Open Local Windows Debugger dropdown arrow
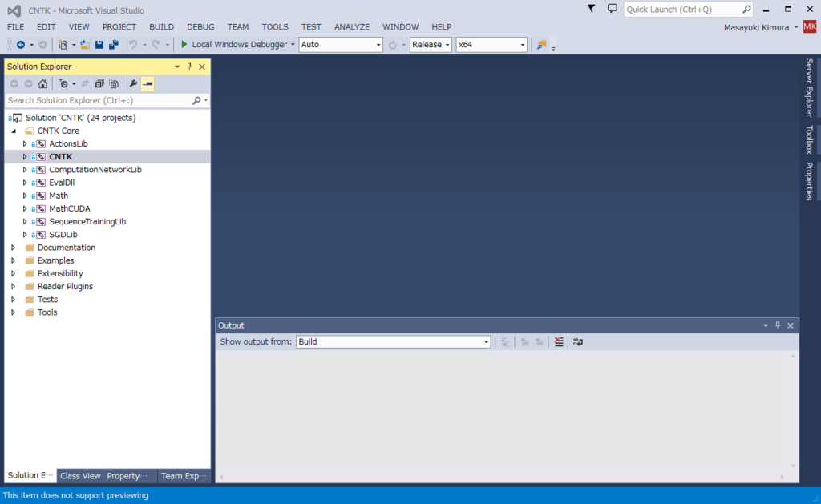The height and width of the screenshot is (504, 821). [293, 45]
